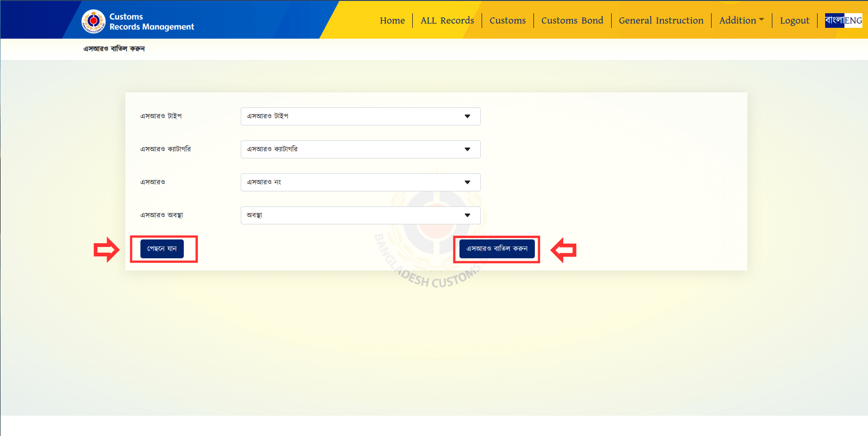Click the red arrow pointing at পেছনে যান
Image resolution: width=868 pixels, height=436 pixels.
(x=106, y=249)
